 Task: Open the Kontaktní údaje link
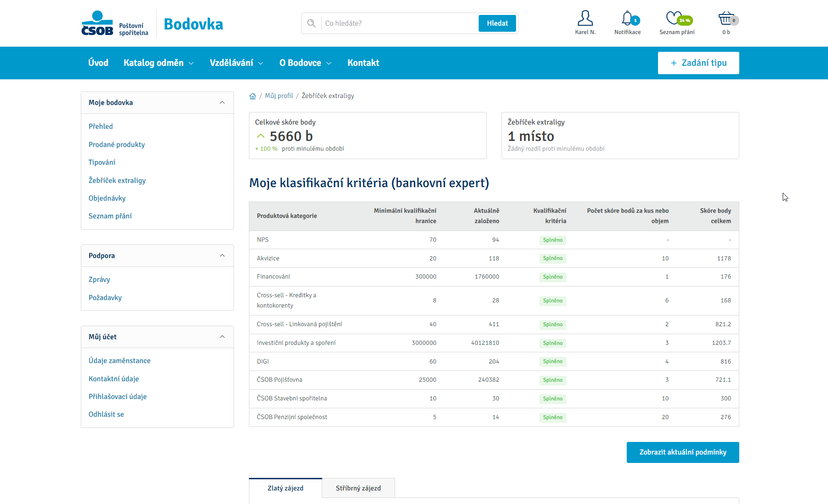pyautogui.click(x=114, y=379)
